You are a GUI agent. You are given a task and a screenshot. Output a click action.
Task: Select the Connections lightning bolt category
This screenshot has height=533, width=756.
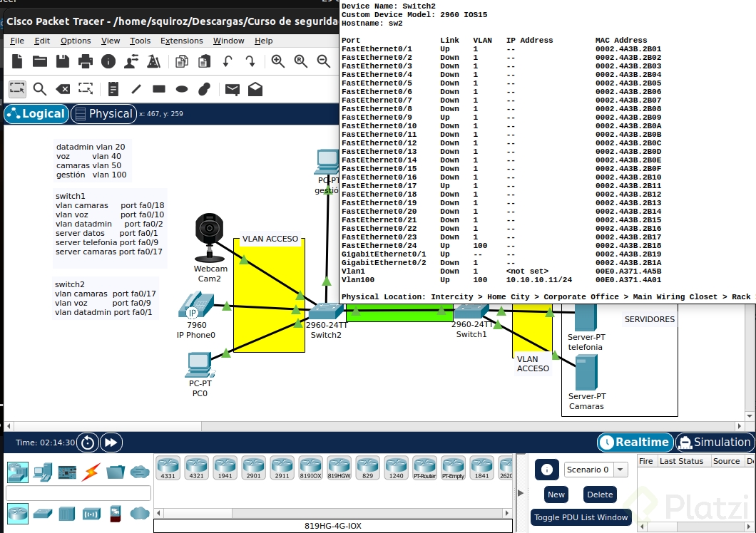[91, 472]
